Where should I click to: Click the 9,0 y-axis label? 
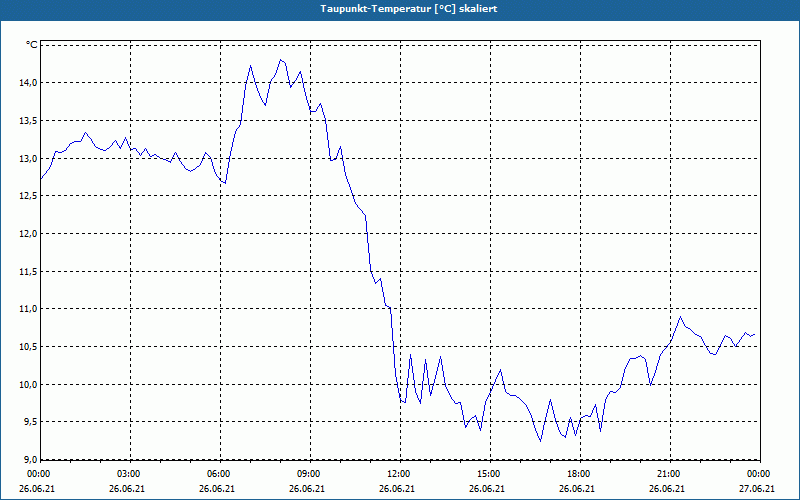coord(31,459)
